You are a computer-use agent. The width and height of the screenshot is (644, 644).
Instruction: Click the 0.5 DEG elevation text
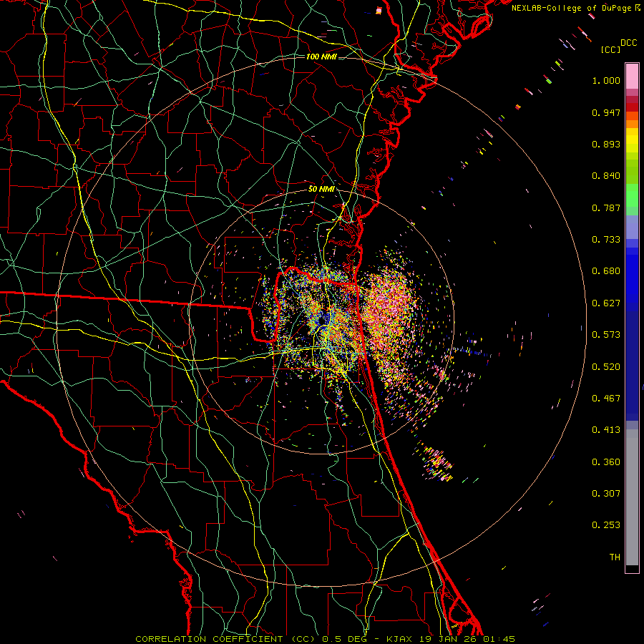(x=344, y=639)
